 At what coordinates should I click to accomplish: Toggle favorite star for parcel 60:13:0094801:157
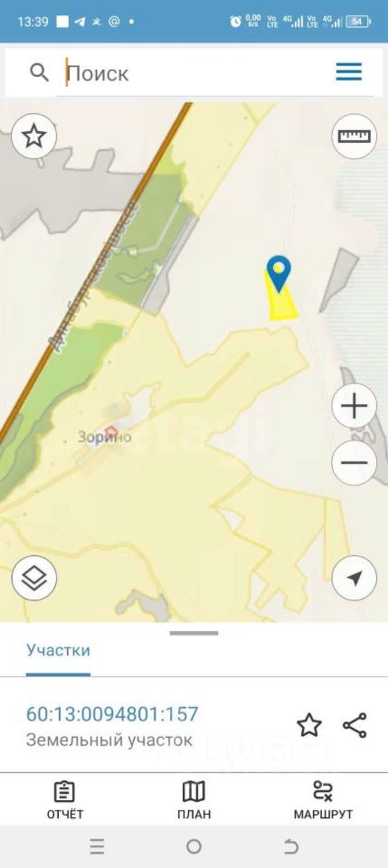click(309, 725)
